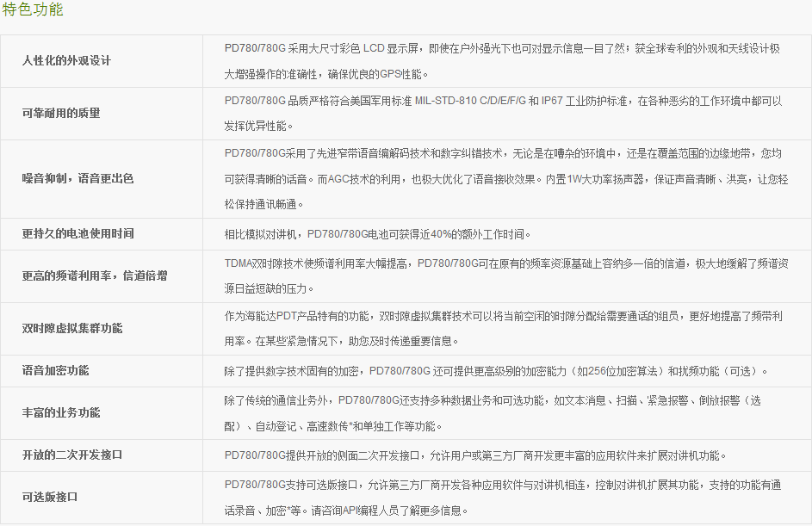Screen dimensions: 812x526
Task: Select the 语音加密功能 row label
Action: 55,370
